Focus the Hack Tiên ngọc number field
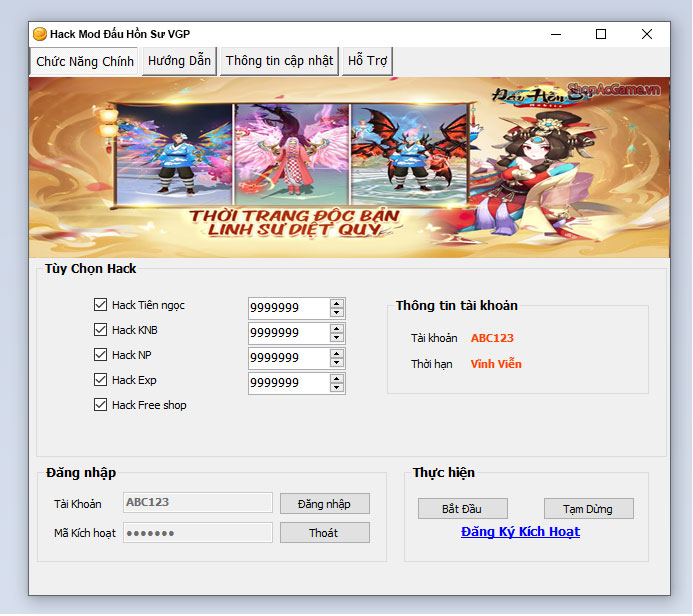This screenshot has width=693, height=616. [289, 308]
